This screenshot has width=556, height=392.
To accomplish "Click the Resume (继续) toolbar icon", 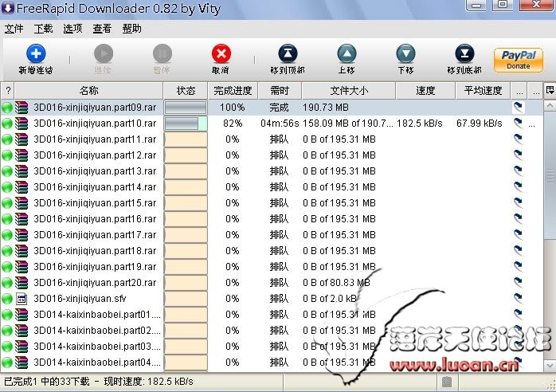I will tap(104, 53).
